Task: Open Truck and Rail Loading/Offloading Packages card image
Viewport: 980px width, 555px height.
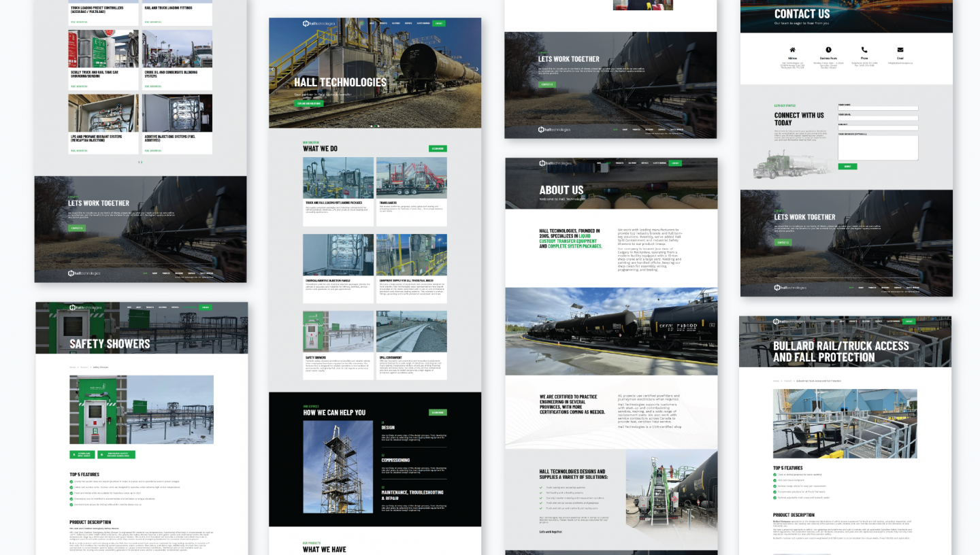Action: [x=338, y=178]
